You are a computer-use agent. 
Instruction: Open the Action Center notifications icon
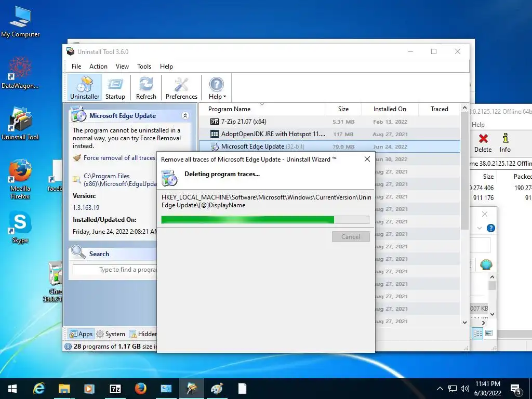coord(515,389)
